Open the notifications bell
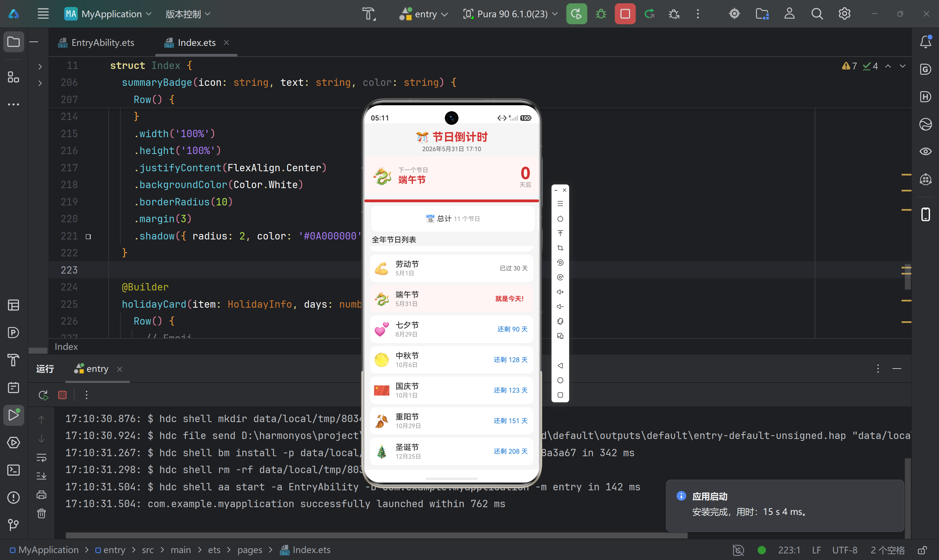The width and height of the screenshot is (939, 560). 925,41
